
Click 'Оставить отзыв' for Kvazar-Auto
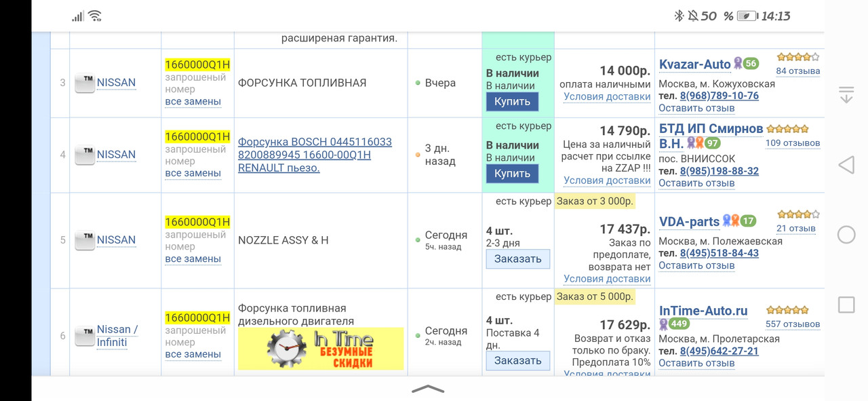(696, 108)
